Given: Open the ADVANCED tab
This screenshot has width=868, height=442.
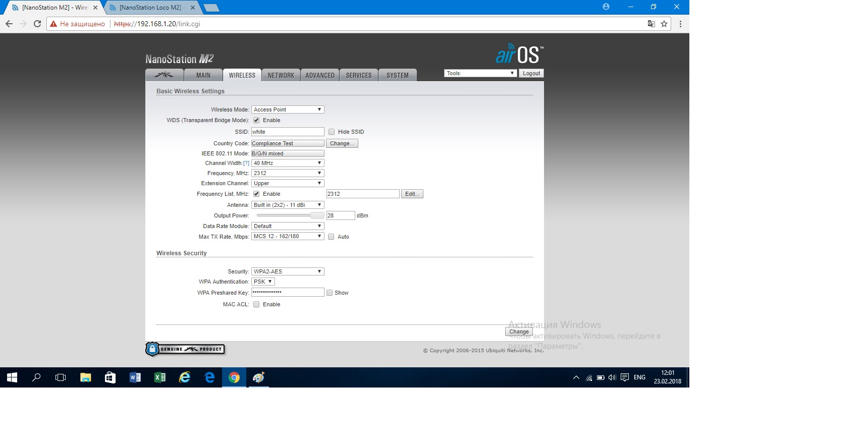Looking at the screenshot, I should coord(320,75).
